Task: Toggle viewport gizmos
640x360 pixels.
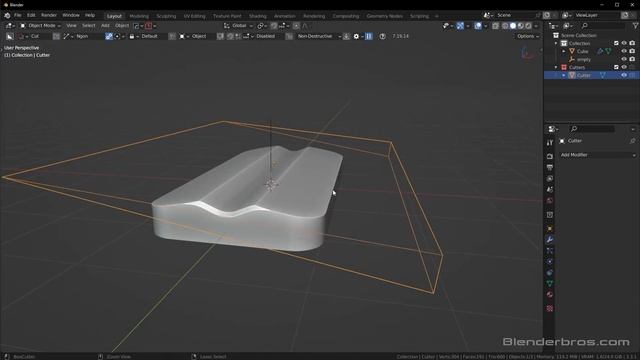Action: pyautogui.click(x=460, y=26)
